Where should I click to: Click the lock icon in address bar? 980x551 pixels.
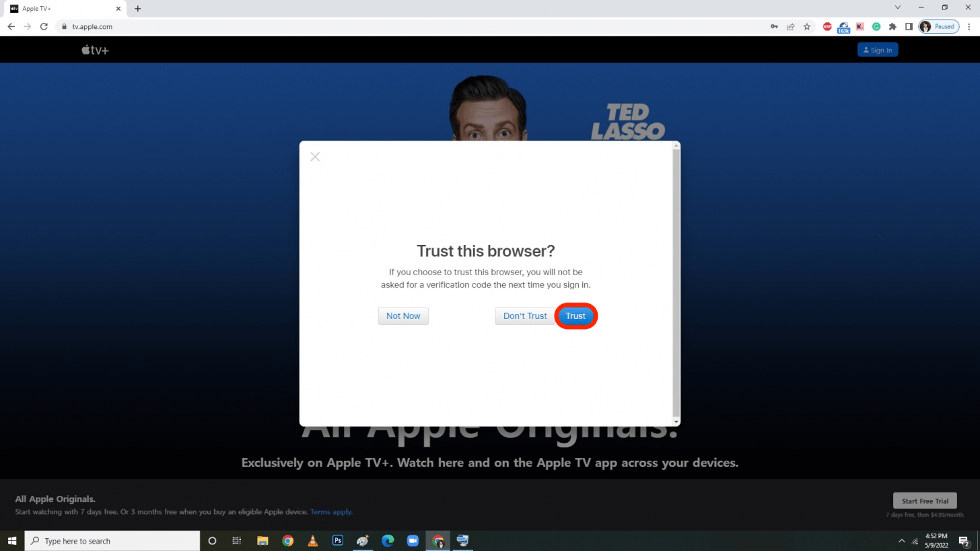[x=65, y=26]
